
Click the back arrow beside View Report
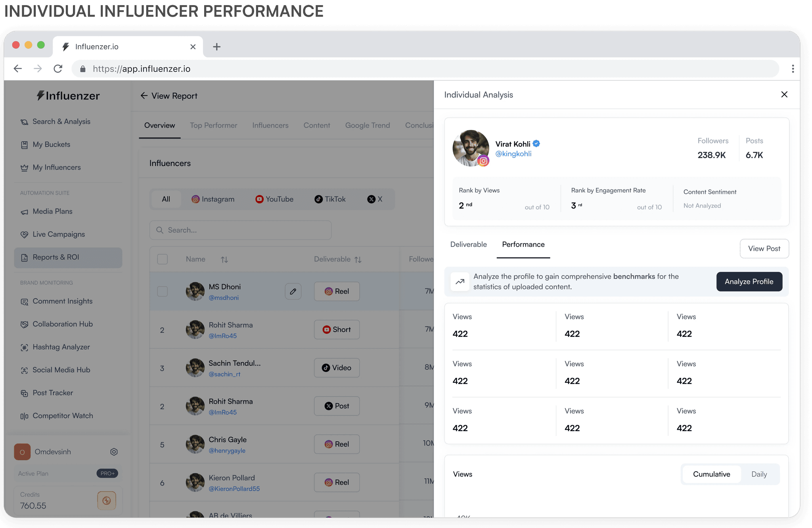click(144, 96)
